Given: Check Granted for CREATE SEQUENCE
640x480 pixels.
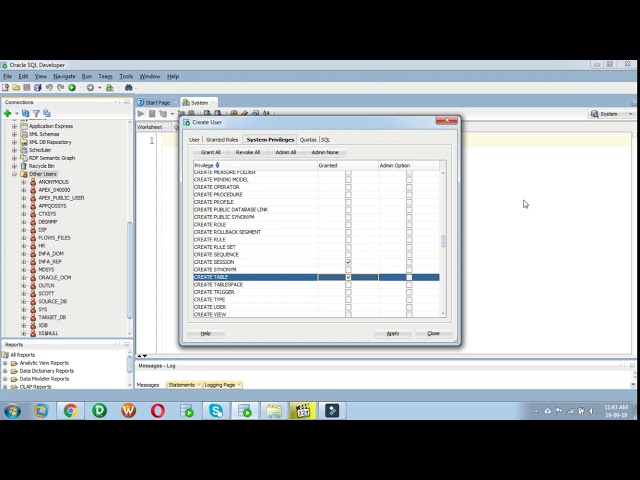Looking at the screenshot, I should pos(348,255).
